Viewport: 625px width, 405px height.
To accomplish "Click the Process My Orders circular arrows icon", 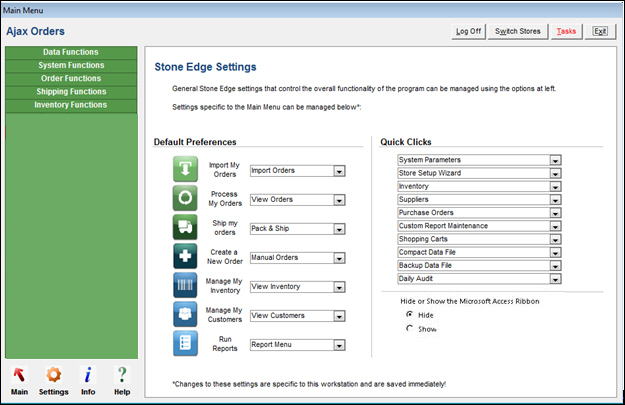I will [x=185, y=198].
